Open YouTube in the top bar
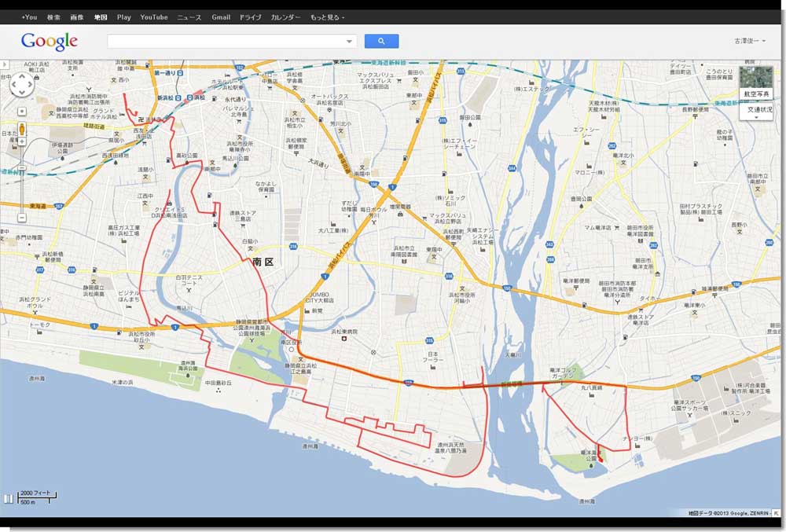The height and width of the screenshot is (532, 786). (x=154, y=17)
